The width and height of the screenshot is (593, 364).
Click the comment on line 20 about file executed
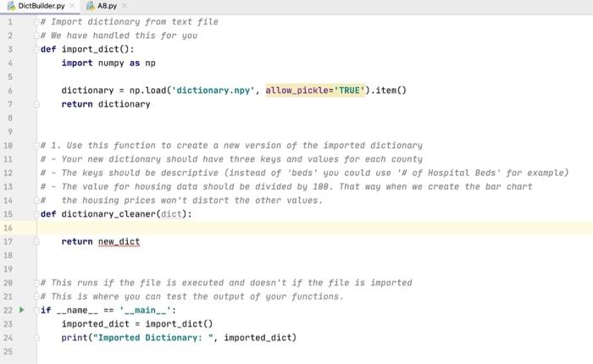click(x=226, y=283)
